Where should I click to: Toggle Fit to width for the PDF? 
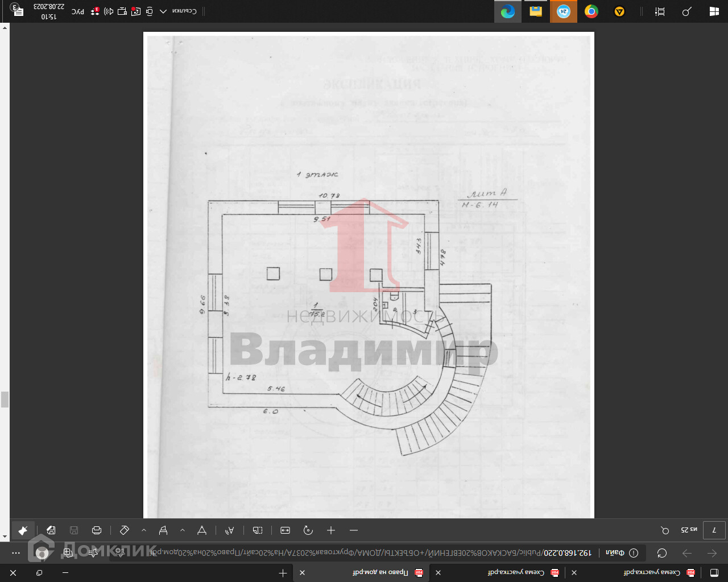286,530
